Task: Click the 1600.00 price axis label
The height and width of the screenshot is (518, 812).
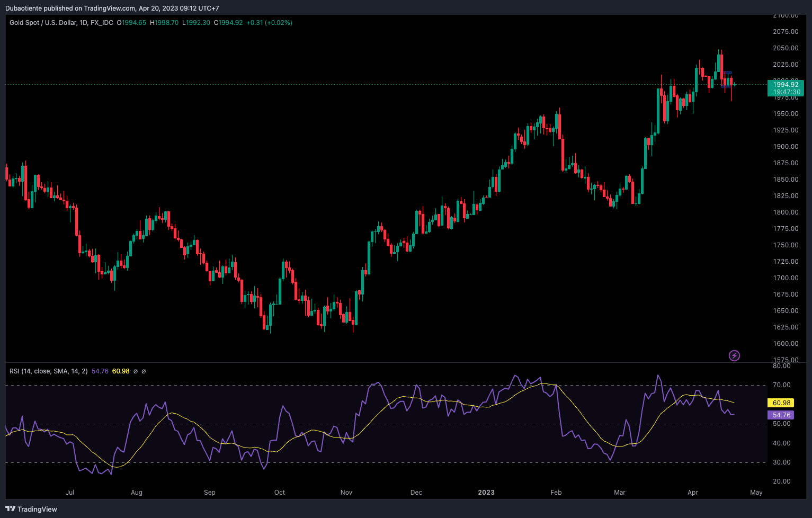Action: (x=786, y=344)
